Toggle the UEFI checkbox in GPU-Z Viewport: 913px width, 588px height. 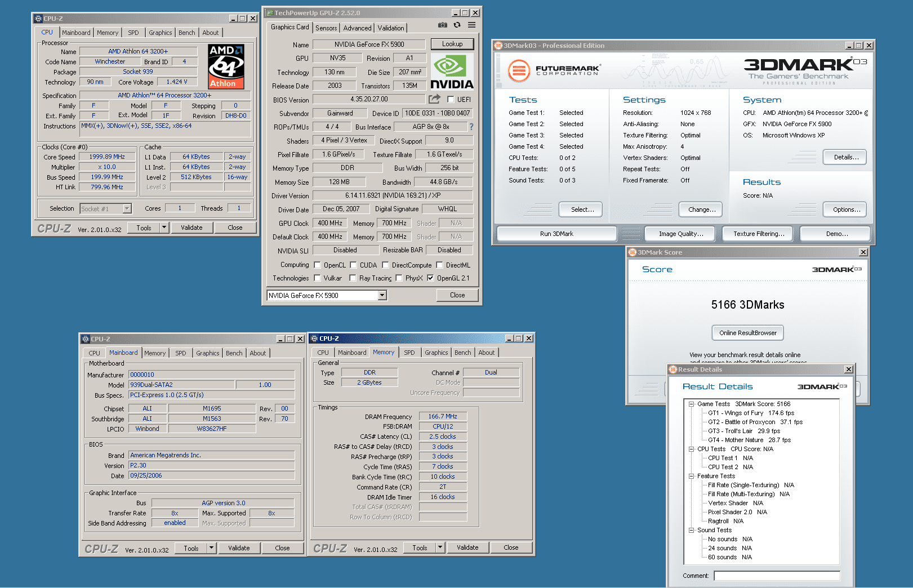pyautogui.click(x=451, y=100)
